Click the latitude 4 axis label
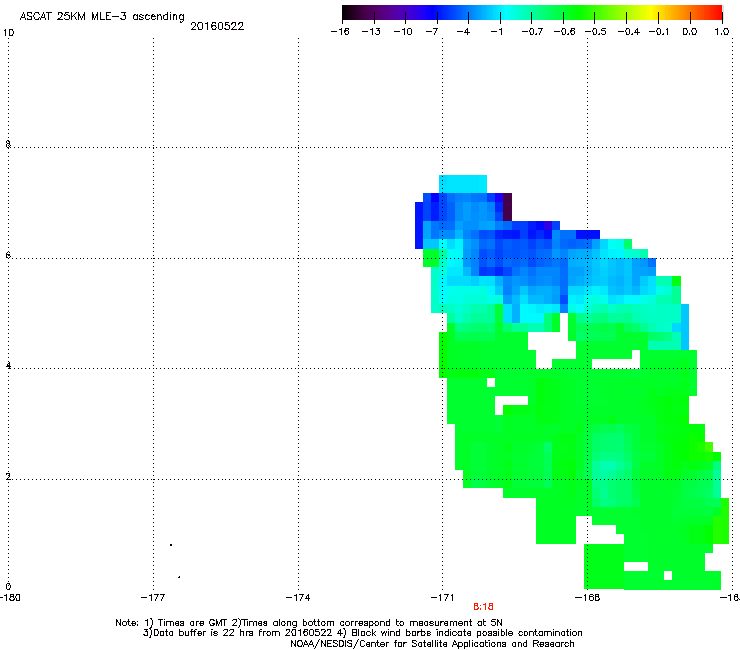This screenshot has height=650, width=740. click(8, 365)
